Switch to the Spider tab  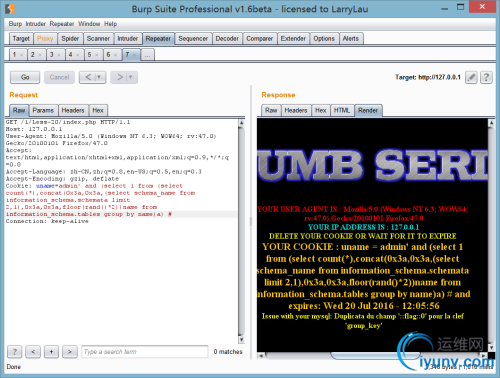[x=70, y=39]
